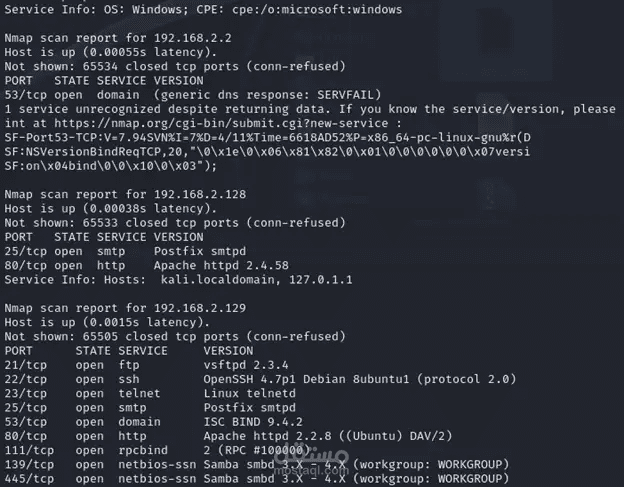The height and width of the screenshot is (487, 624).
Task: Click the vsftpd 2.3.4 version text
Action: click(246, 365)
